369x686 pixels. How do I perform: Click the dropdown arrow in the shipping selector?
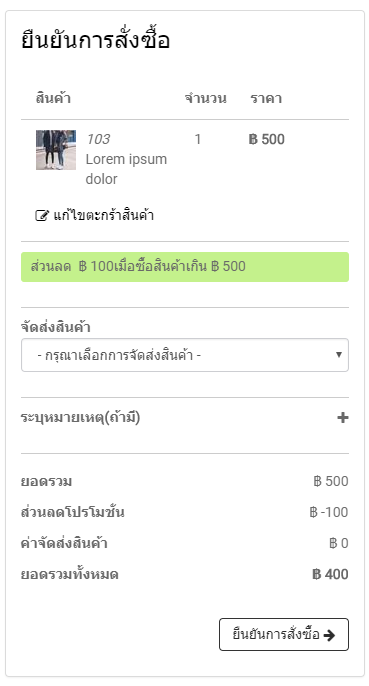(x=338, y=355)
